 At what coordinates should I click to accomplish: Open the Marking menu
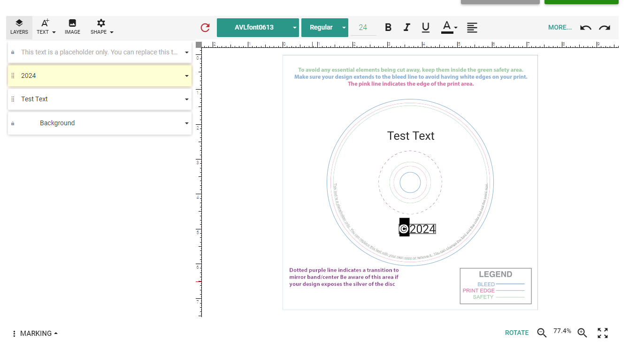coord(35,334)
